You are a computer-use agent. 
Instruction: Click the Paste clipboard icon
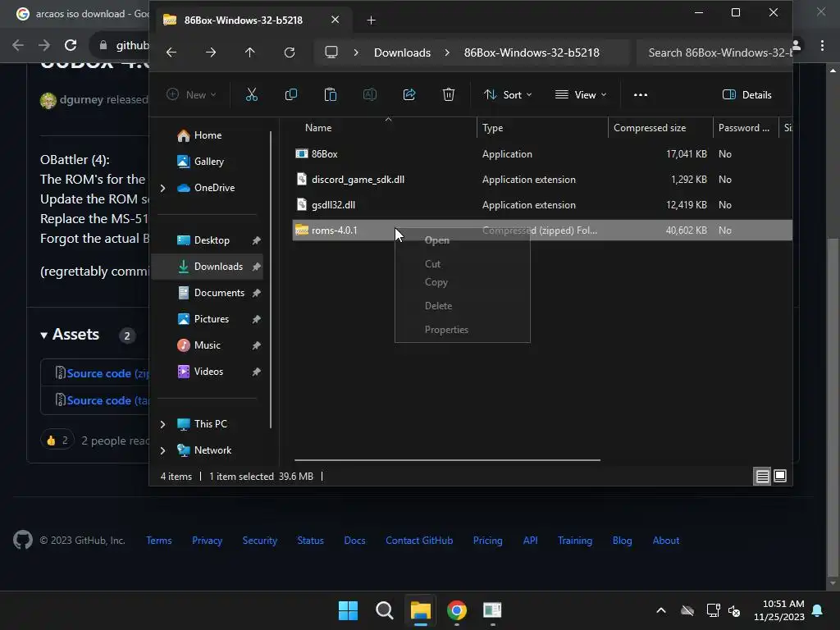pyautogui.click(x=331, y=95)
